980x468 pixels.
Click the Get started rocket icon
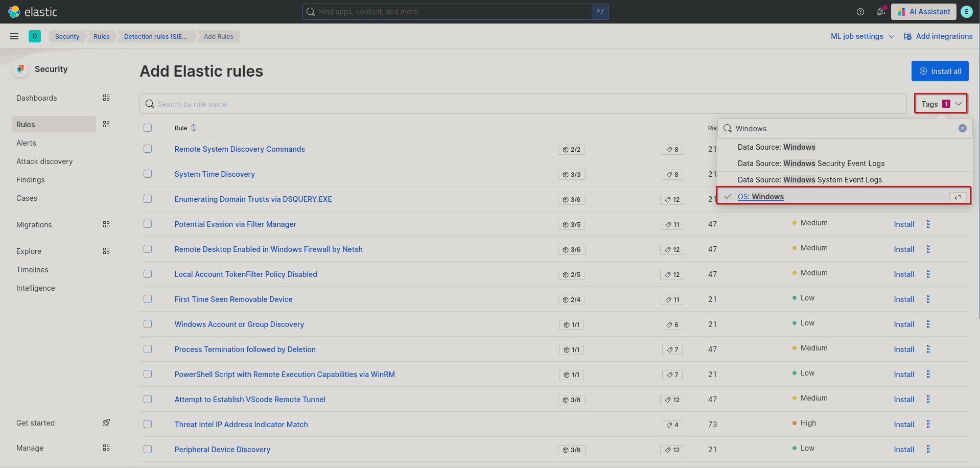[106, 423]
